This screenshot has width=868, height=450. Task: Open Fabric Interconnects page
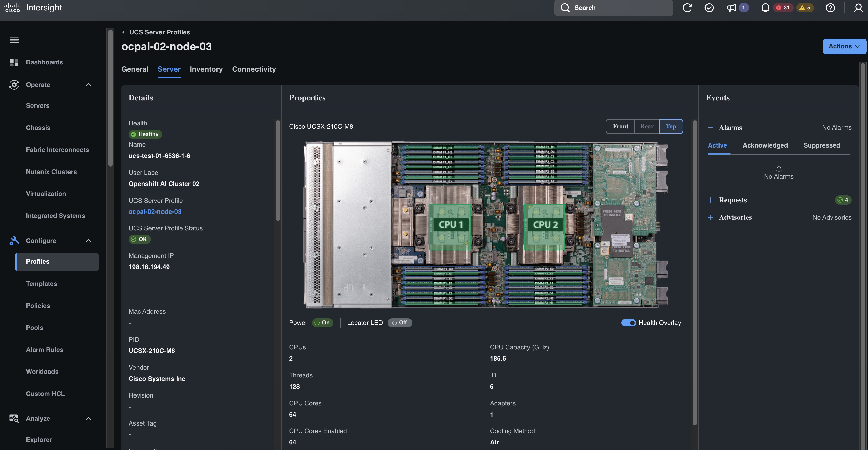pos(57,150)
